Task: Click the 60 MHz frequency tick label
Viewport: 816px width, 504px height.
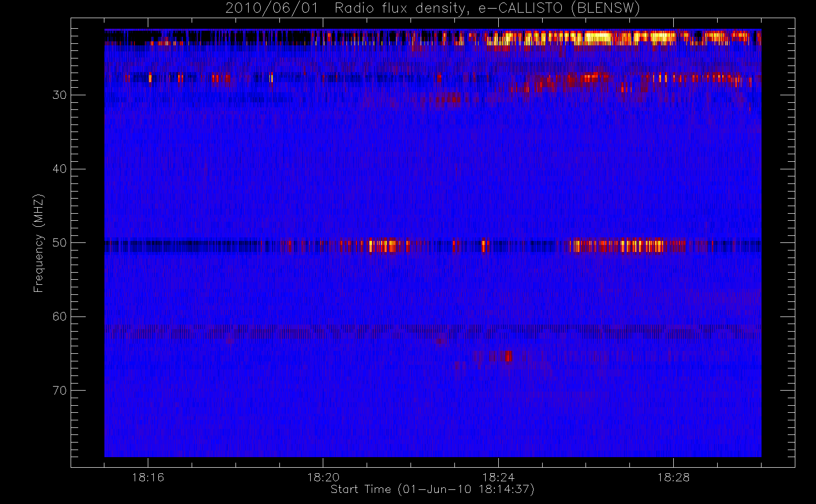Action: click(60, 317)
